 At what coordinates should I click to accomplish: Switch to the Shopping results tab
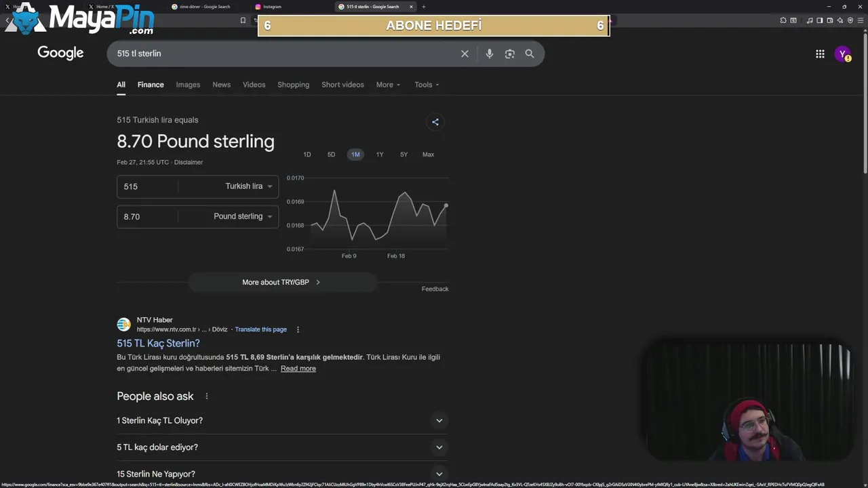click(293, 85)
